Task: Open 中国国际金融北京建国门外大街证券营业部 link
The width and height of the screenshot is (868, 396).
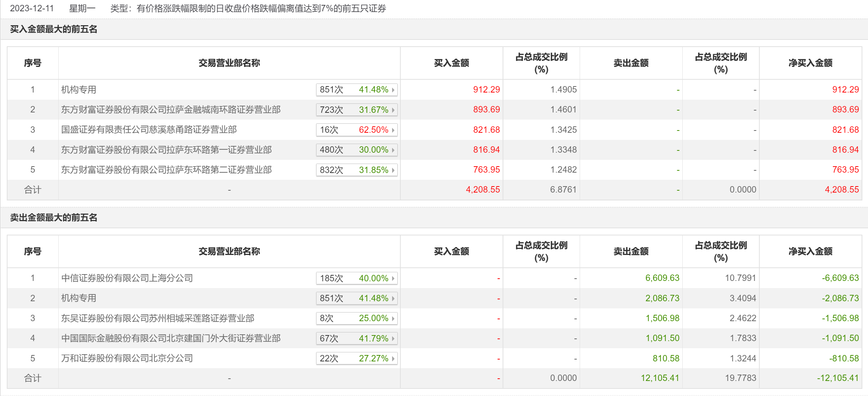Action: pos(171,338)
